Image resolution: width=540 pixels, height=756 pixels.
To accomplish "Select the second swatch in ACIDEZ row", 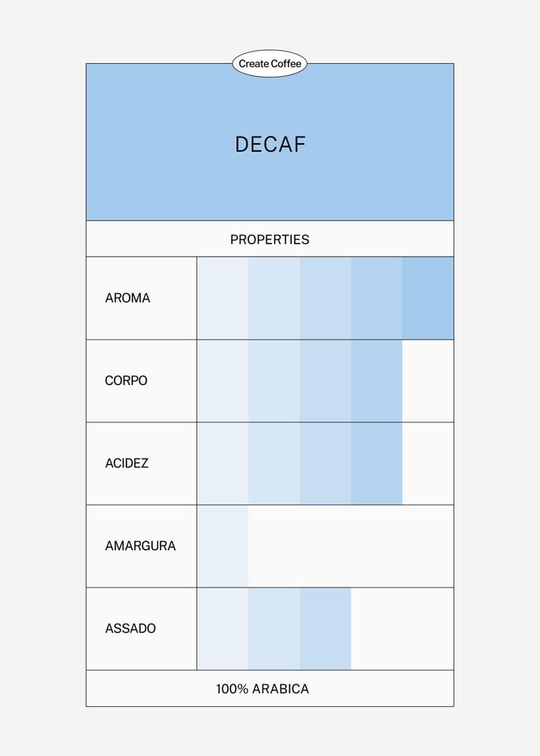I will tap(274, 463).
